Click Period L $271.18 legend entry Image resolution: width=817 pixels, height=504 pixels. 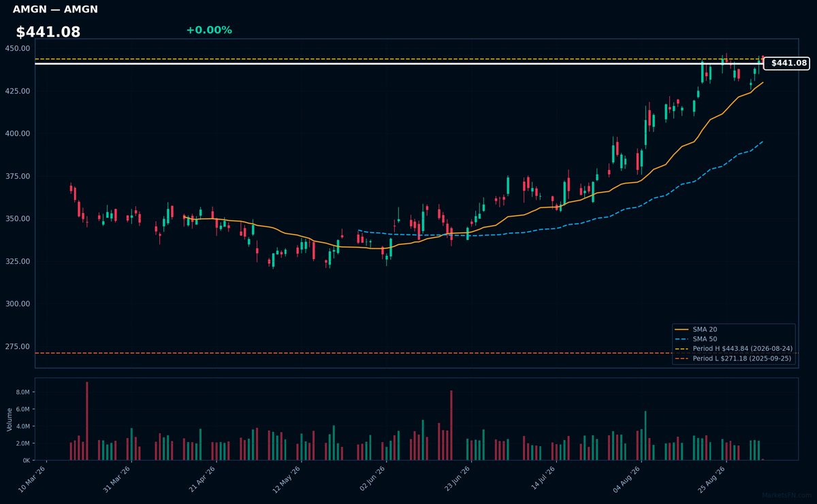click(733, 358)
